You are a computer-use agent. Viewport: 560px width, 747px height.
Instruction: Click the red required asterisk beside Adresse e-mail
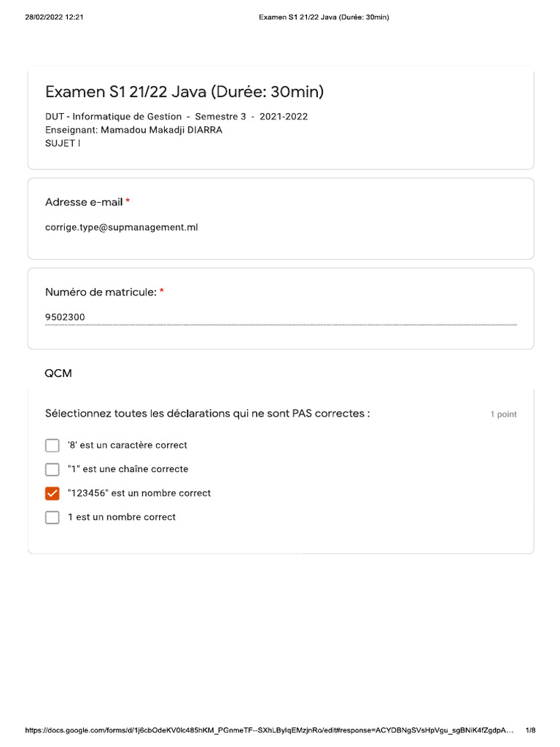point(128,201)
